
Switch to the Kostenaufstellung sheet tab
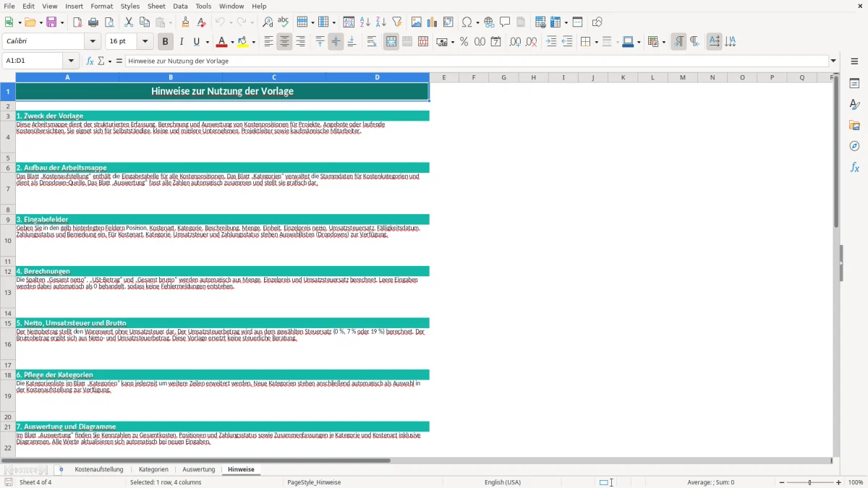(99, 470)
